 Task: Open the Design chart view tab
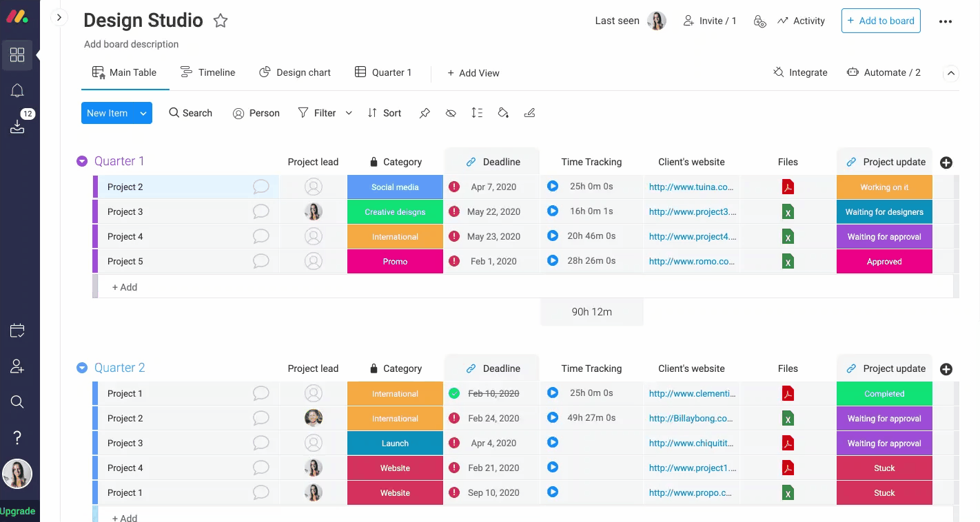point(295,72)
